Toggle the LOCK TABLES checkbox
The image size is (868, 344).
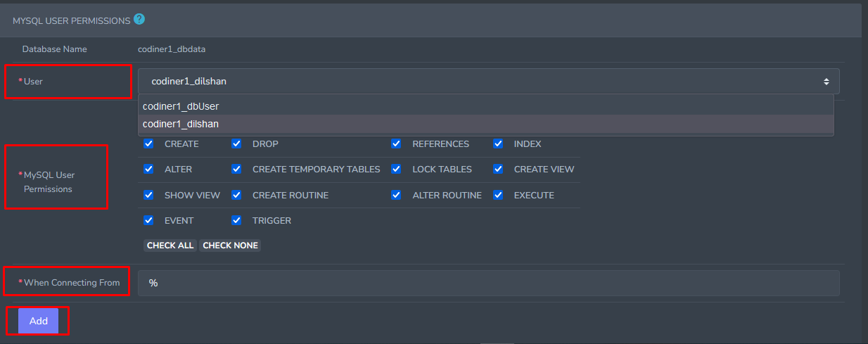(397, 170)
